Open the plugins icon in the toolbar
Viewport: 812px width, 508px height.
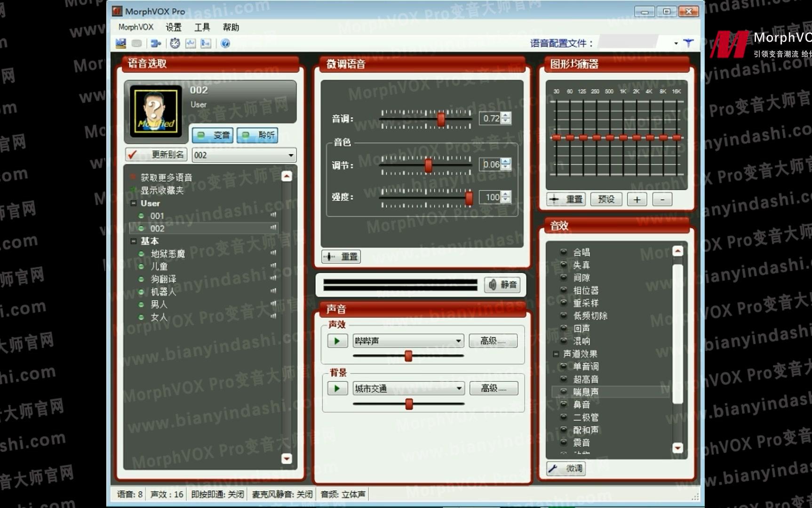point(156,43)
